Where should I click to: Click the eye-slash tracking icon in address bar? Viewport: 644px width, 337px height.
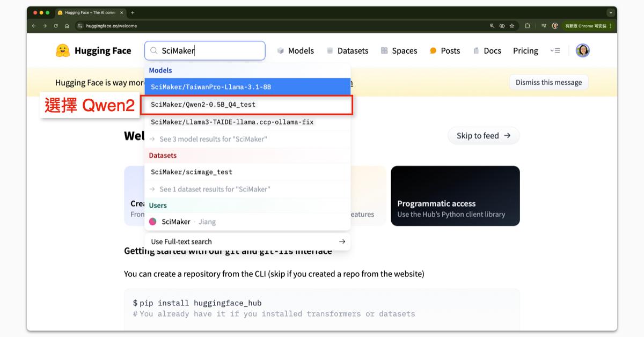point(502,26)
